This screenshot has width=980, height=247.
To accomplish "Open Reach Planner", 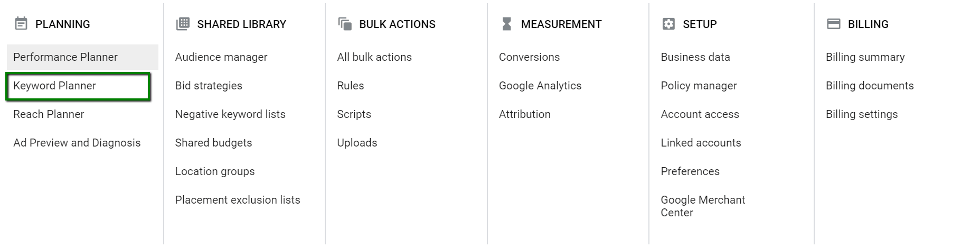I will 49,114.
